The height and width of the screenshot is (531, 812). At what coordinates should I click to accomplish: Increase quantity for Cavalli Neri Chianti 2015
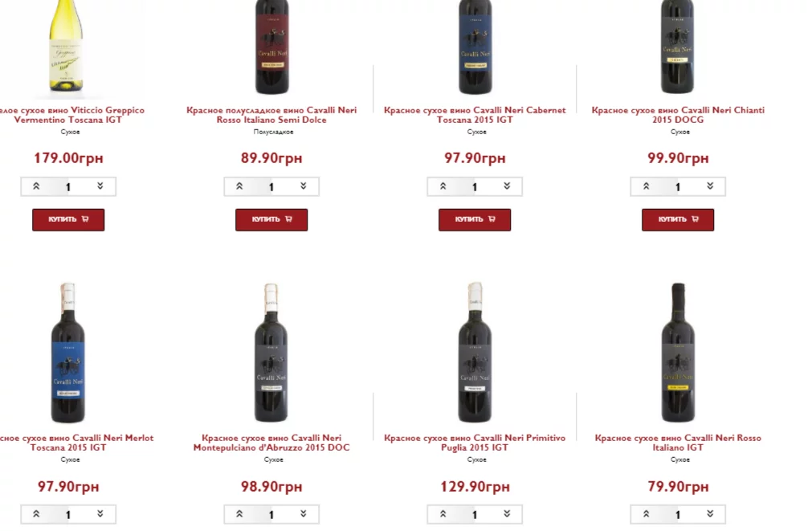click(x=646, y=186)
